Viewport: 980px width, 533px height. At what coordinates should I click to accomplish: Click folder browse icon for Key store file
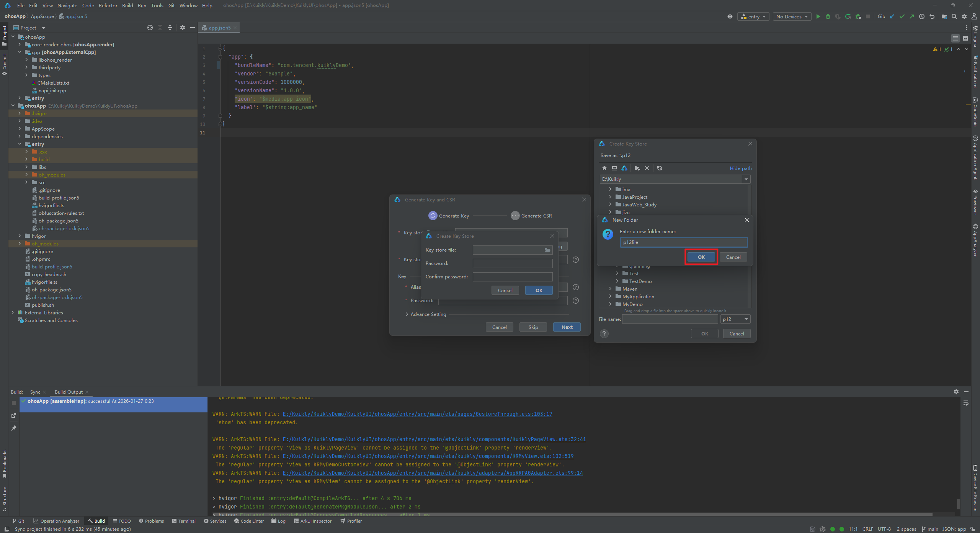tap(547, 250)
